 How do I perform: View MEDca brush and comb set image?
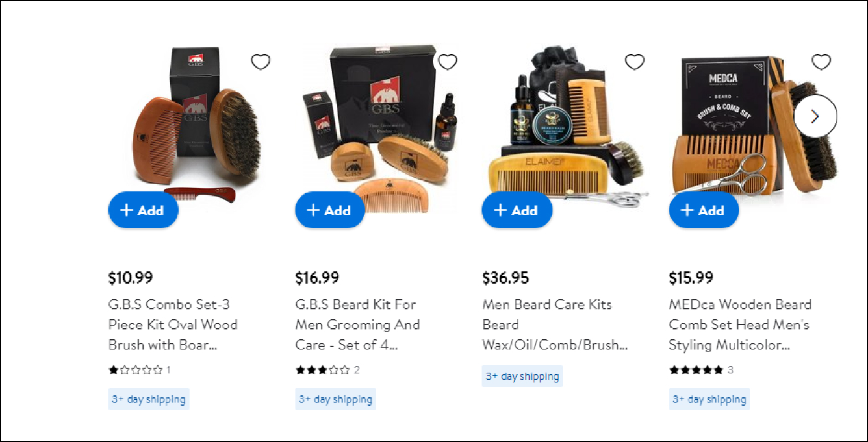(x=754, y=123)
